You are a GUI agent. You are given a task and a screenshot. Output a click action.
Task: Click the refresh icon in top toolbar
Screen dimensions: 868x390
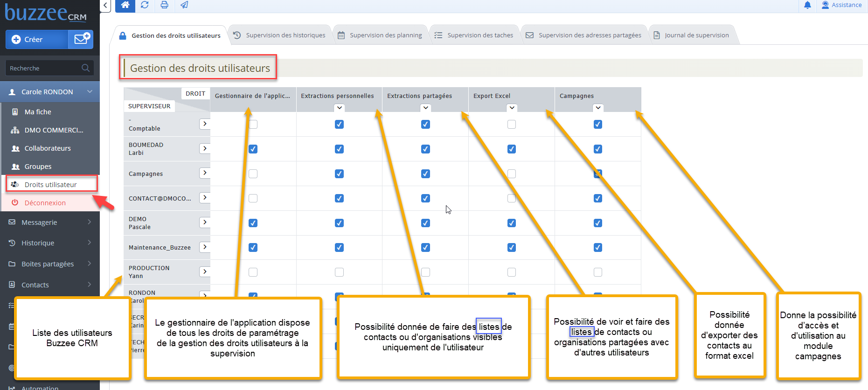click(x=145, y=5)
